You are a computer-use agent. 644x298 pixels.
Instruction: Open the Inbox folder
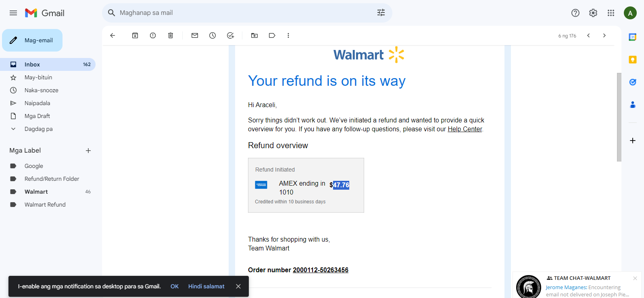[x=48, y=64]
